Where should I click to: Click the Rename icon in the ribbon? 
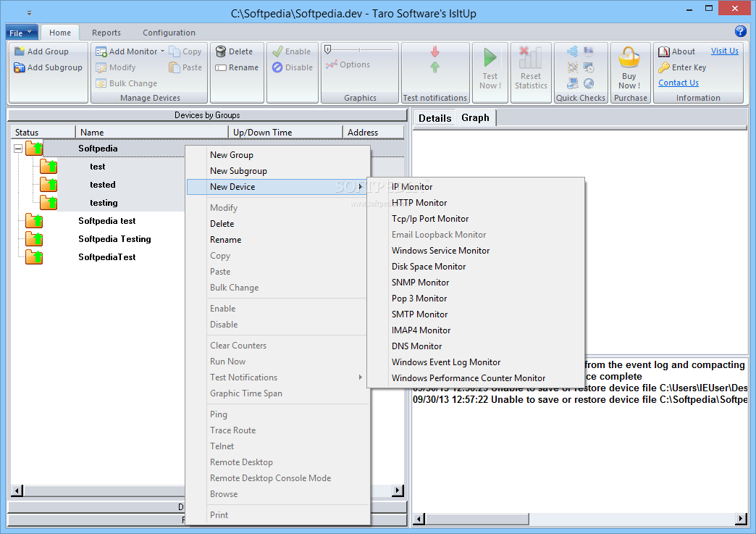(221, 67)
